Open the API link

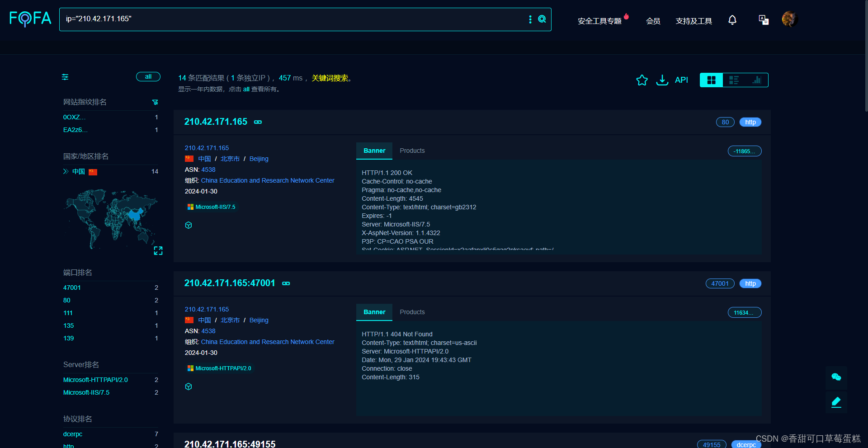(681, 80)
